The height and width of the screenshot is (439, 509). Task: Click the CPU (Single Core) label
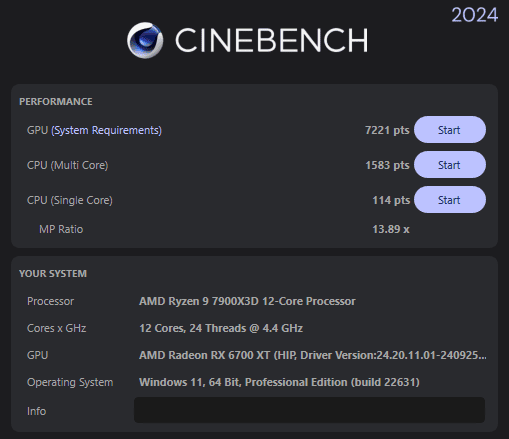click(x=70, y=200)
